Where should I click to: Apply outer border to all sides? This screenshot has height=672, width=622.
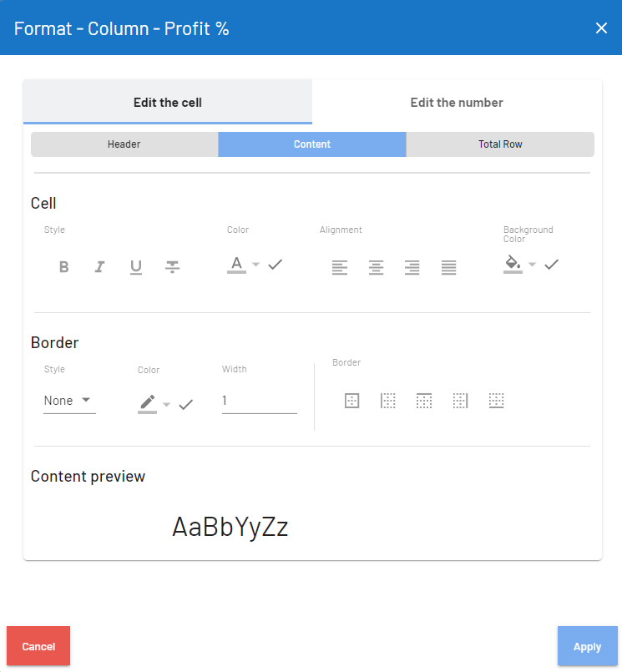tap(352, 401)
